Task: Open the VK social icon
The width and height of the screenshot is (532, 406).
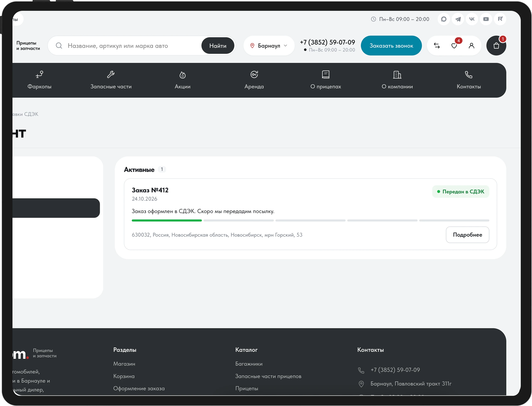Action: click(x=472, y=19)
